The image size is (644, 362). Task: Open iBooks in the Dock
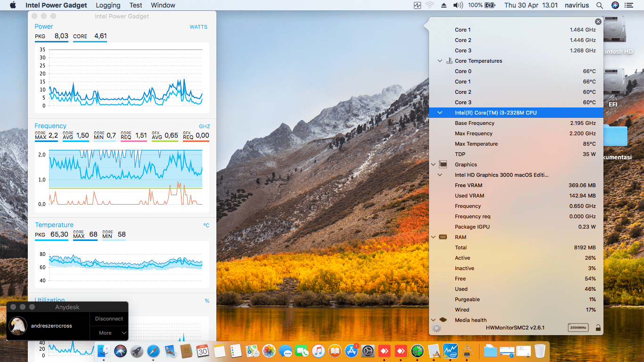click(335, 351)
